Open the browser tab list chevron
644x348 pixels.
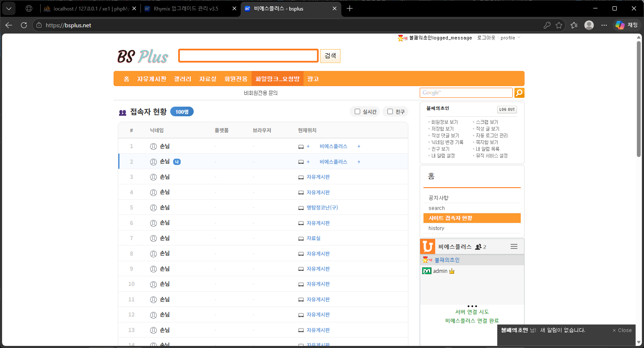point(8,8)
